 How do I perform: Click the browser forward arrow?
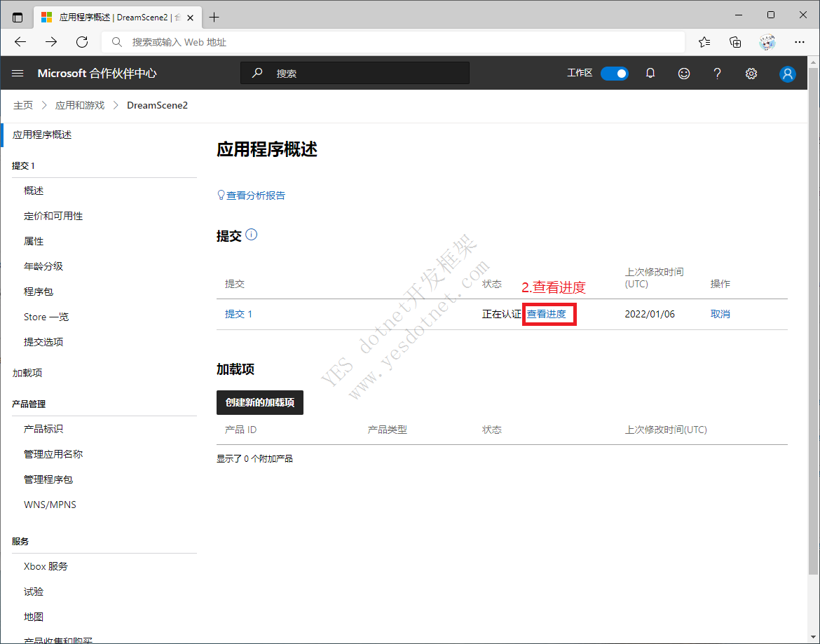coord(51,42)
